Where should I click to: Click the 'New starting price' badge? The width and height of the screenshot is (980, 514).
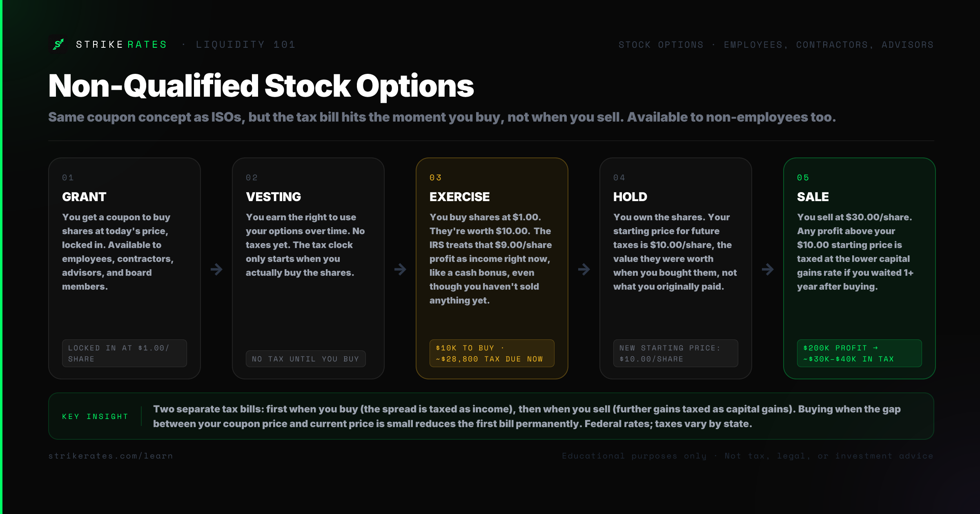676,353
